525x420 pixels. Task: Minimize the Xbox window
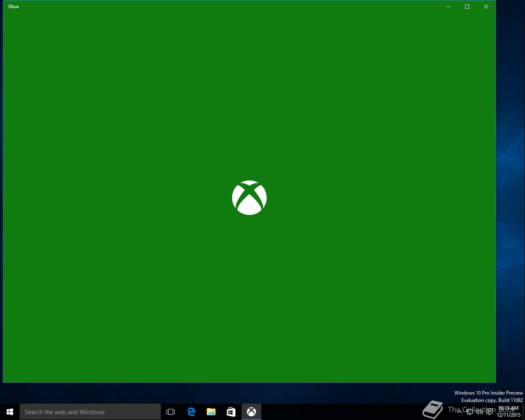(x=448, y=7)
